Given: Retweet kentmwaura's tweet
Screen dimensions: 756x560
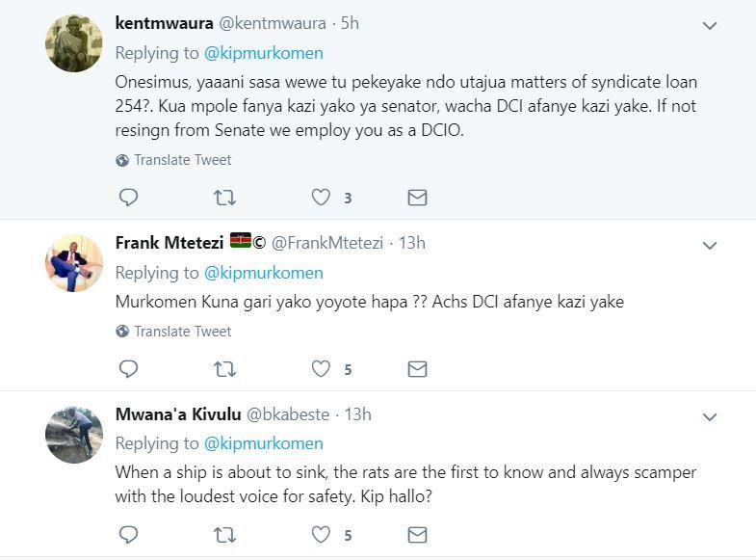Looking at the screenshot, I should click(x=224, y=198).
